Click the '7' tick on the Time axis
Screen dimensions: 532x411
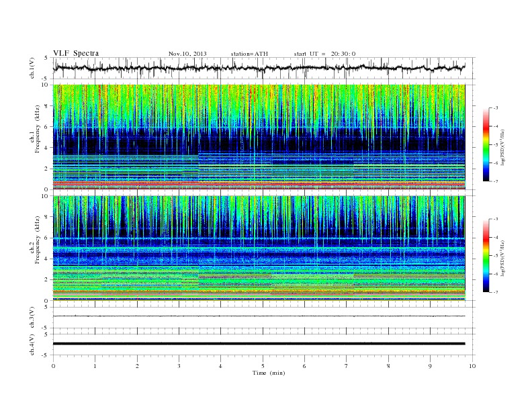tap(347, 366)
